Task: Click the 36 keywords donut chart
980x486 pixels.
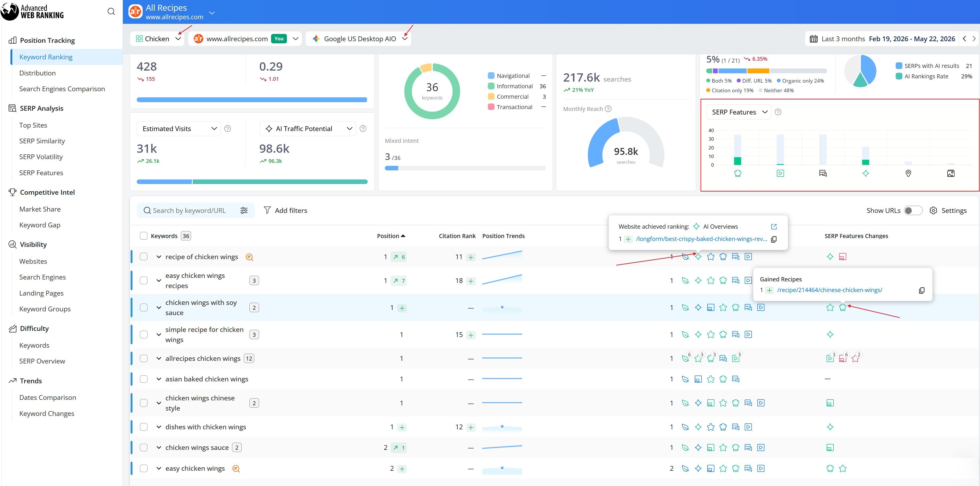Action: click(432, 91)
